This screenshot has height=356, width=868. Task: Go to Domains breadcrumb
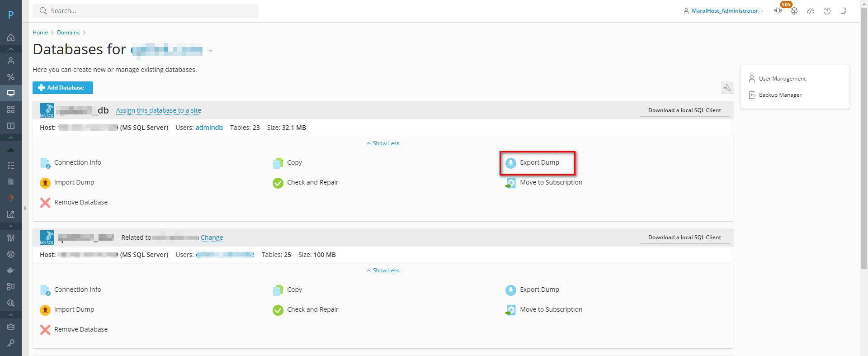tap(68, 33)
